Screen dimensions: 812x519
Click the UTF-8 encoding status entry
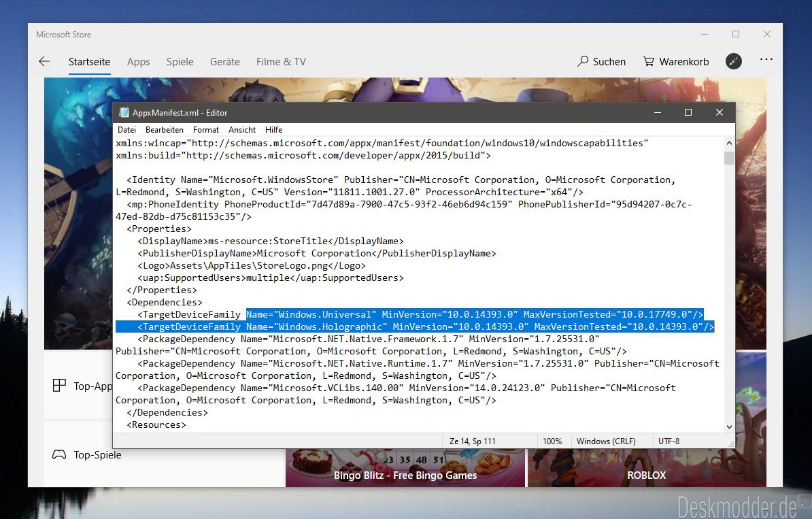tap(669, 441)
